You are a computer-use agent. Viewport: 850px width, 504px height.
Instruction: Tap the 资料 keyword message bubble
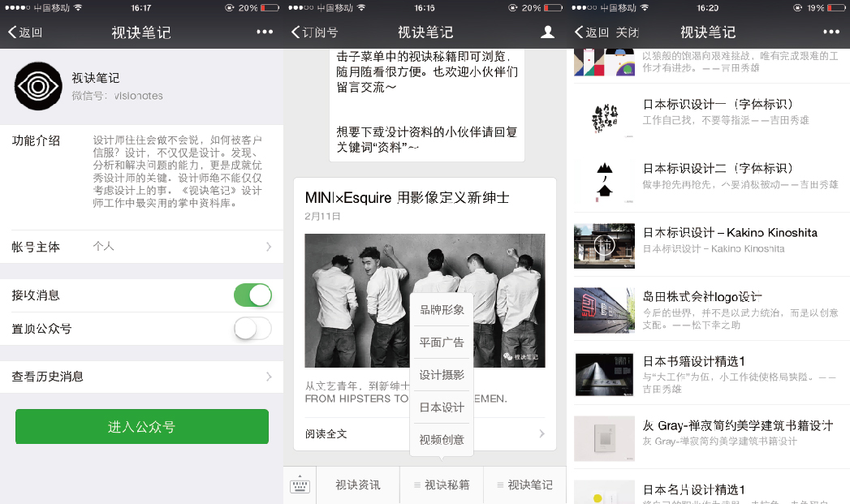(427, 106)
